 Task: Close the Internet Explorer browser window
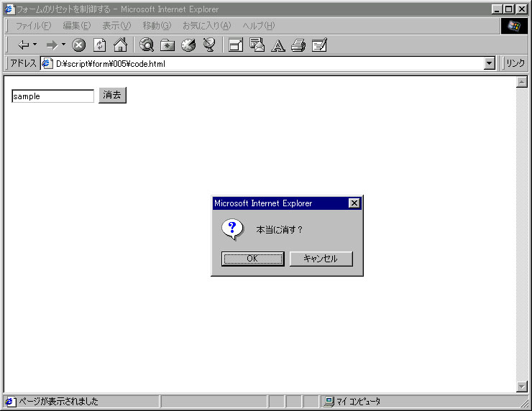521,9
